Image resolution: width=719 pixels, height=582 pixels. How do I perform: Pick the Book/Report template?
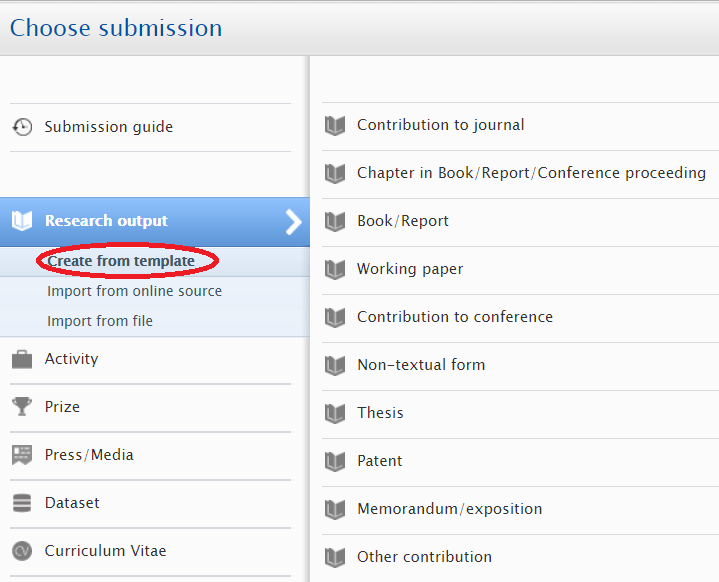pos(403,221)
